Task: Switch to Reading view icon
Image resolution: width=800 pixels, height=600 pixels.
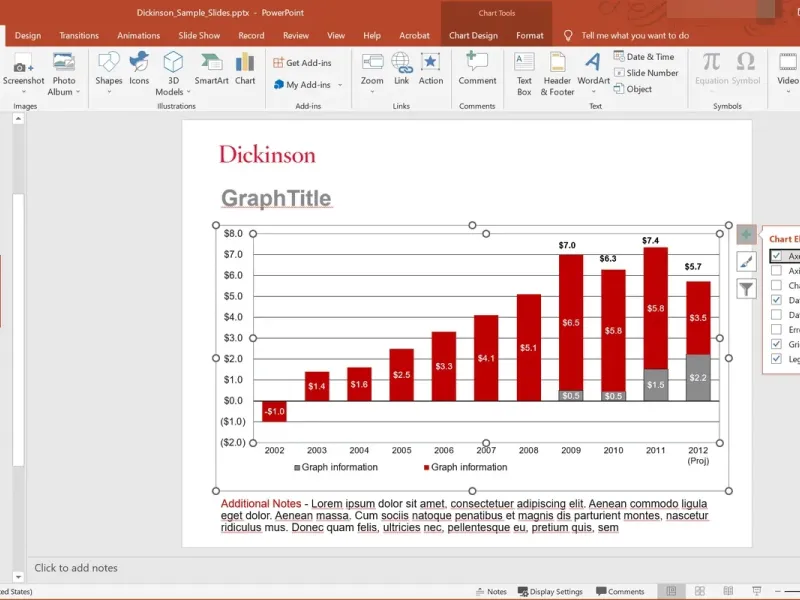Action: 728,591
